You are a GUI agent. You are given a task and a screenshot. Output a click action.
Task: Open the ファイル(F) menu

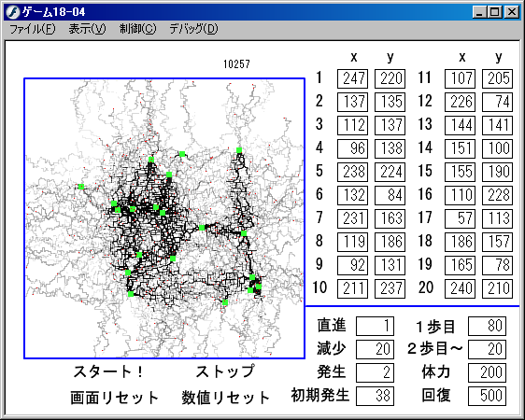[x=33, y=29]
